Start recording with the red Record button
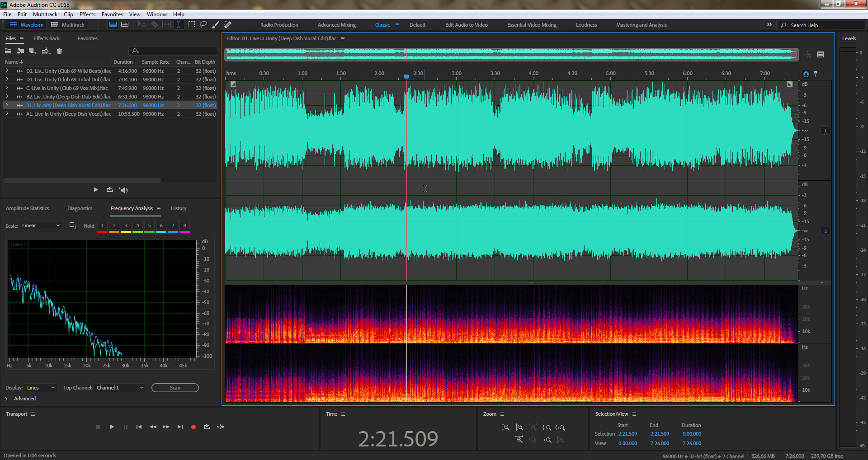This screenshot has width=868, height=460. tap(193, 427)
